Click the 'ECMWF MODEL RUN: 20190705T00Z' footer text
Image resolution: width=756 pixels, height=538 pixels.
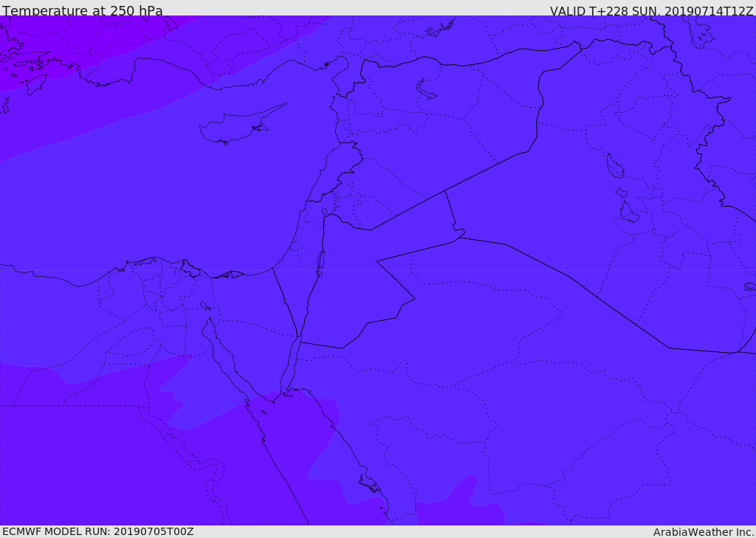(98, 531)
